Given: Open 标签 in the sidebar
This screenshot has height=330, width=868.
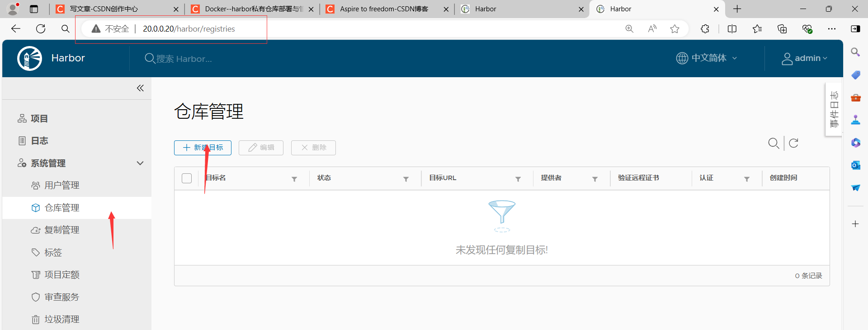Looking at the screenshot, I should [x=53, y=252].
